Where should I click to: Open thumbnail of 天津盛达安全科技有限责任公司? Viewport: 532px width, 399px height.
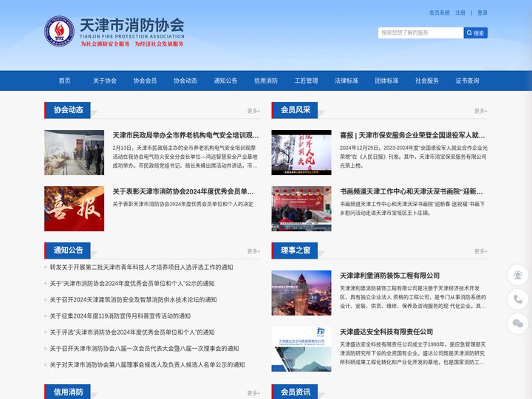tap(301, 349)
